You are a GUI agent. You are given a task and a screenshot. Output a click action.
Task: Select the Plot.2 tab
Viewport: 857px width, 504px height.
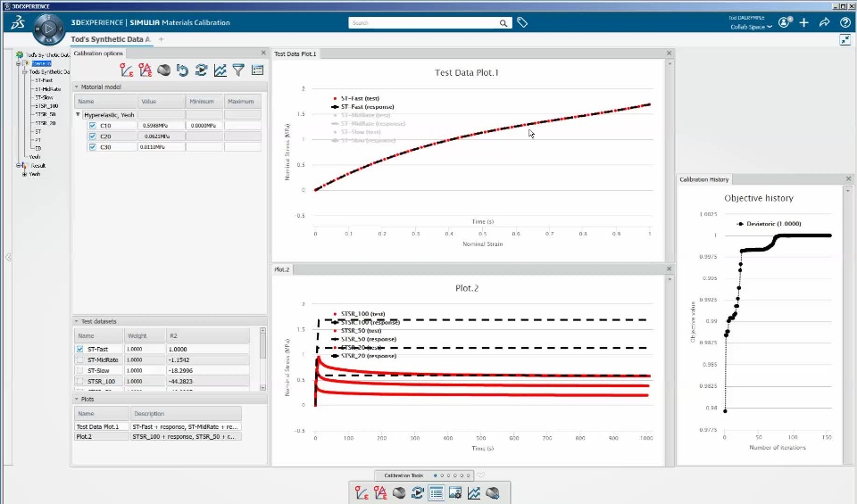click(x=282, y=269)
